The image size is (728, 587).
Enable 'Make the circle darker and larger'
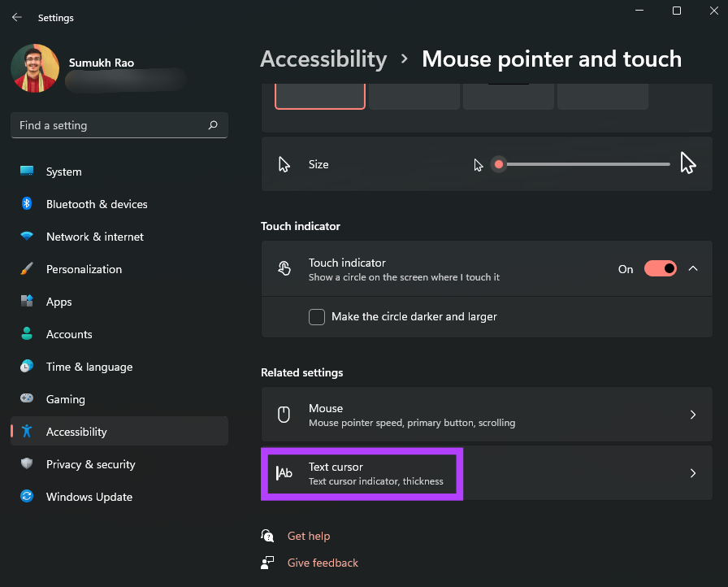coord(317,317)
